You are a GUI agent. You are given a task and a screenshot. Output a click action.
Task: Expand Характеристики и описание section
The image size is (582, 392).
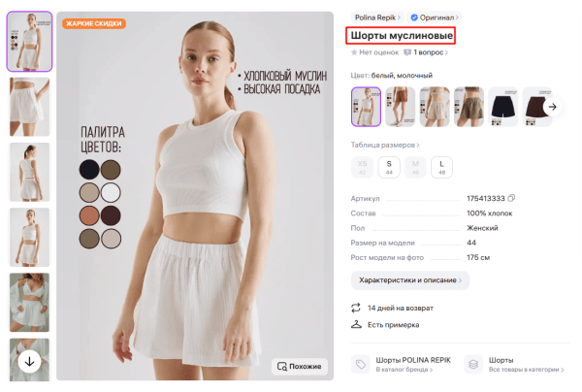pos(409,279)
